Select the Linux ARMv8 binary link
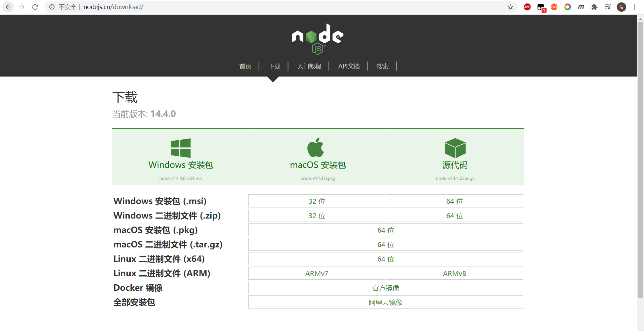Screen dimensions: 644x331 (454, 273)
